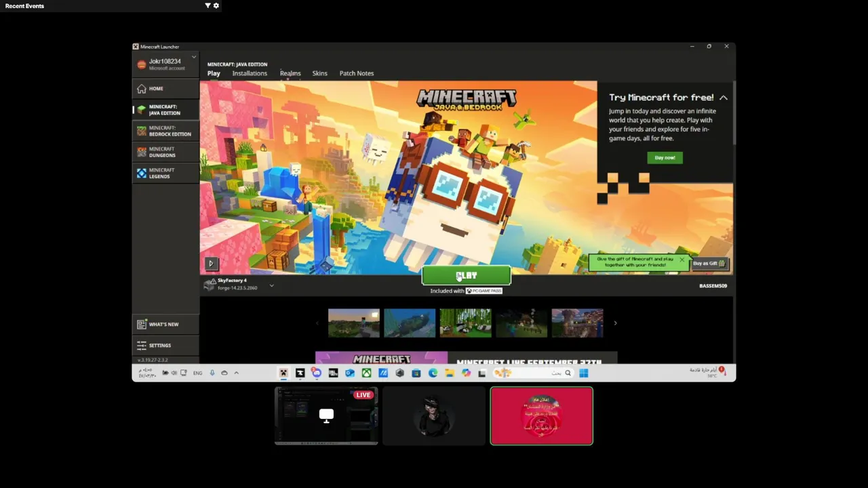The width and height of the screenshot is (868, 488).
Task: Switch to the Realms tab
Action: pos(290,73)
